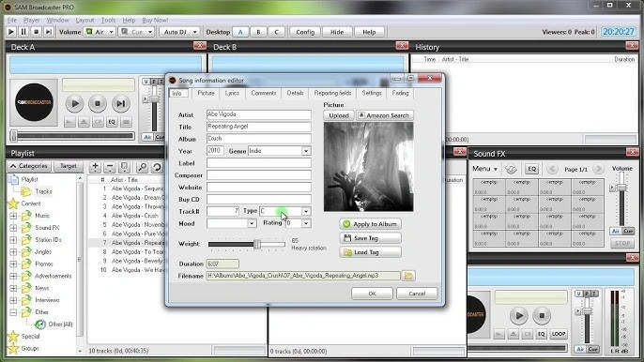The height and width of the screenshot is (362, 644).
Task: Click the main toolbar Pause icon
Action: 23,32
